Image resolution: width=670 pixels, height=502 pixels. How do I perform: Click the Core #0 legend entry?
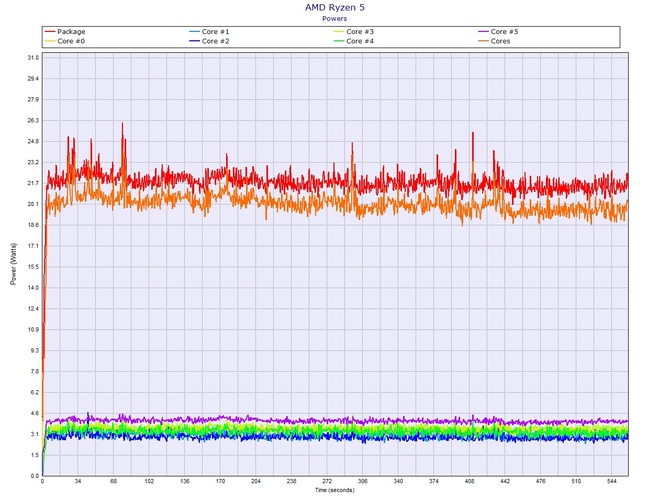[65, 41]
